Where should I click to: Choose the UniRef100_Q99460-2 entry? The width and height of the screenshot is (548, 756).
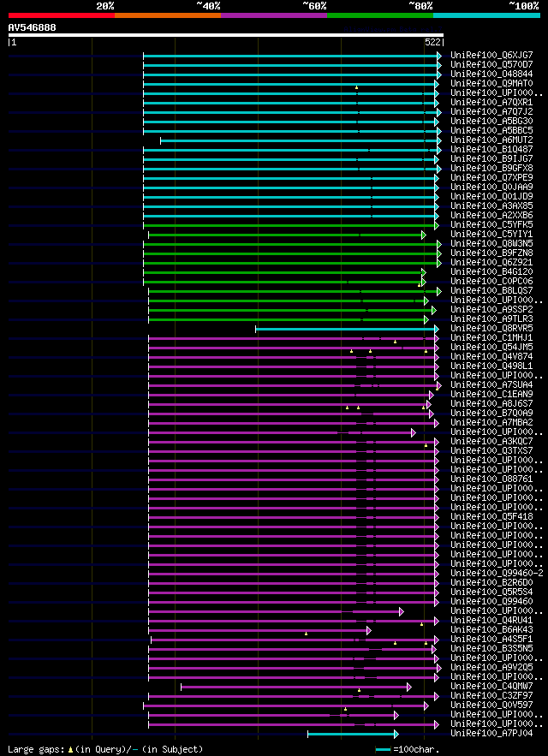[x=497, y=572]
